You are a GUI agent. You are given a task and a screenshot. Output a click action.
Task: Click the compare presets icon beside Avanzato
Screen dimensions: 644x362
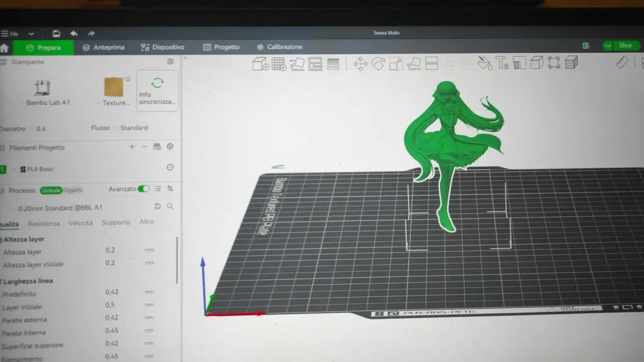point(170,189)
